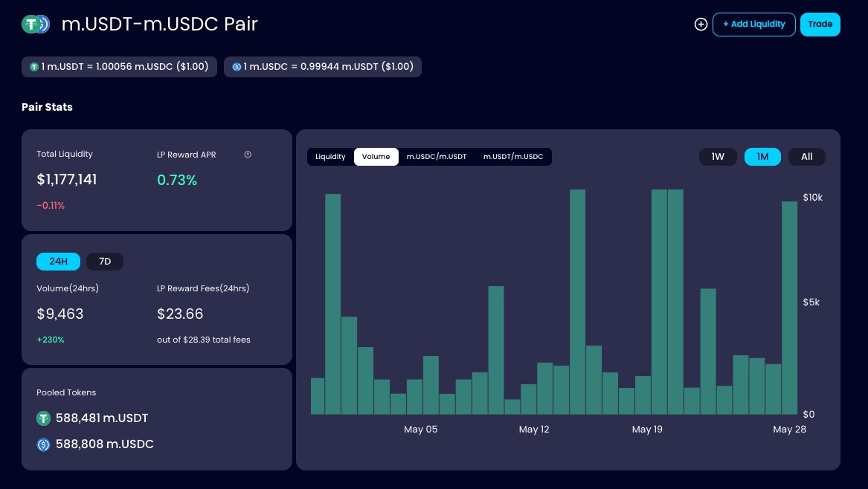Image resolution: width=868 pixels, height=489 pixels.
Task: Set chart range to 1M
Action: 762,157
